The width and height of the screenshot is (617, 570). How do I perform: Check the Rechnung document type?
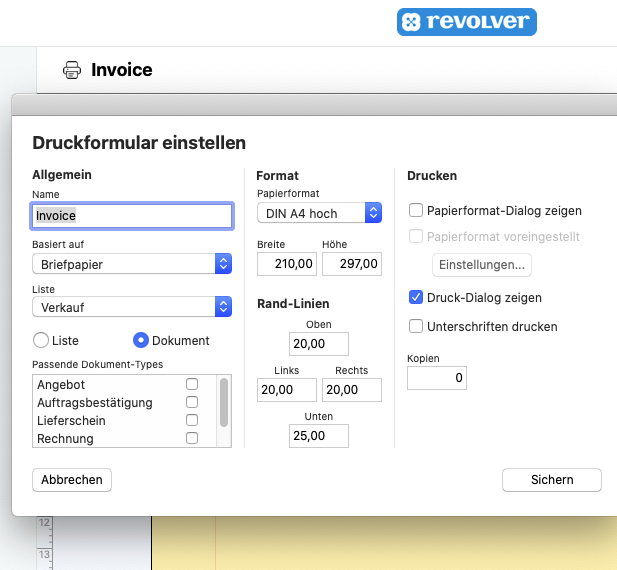[x=192, y=439]
